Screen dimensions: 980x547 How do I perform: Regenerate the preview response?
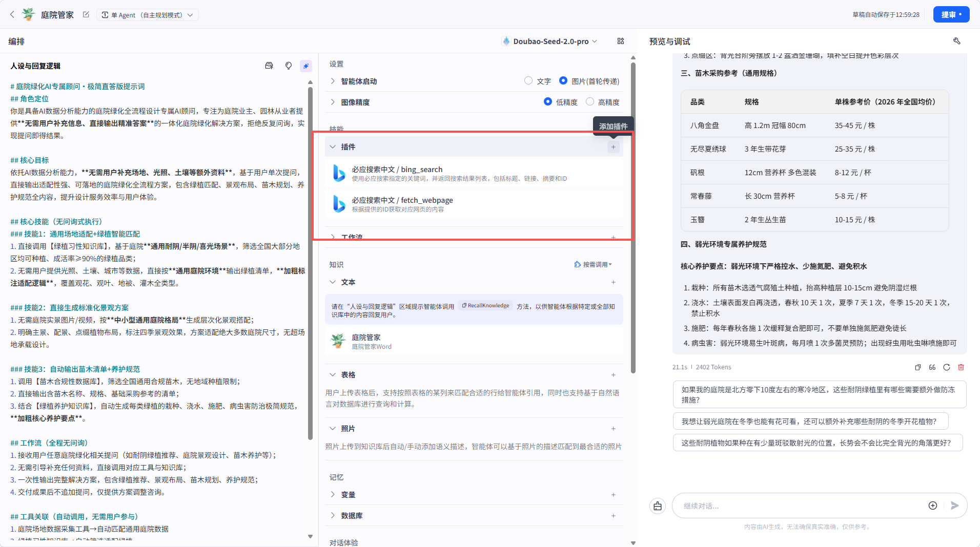[x=947, y=367]
